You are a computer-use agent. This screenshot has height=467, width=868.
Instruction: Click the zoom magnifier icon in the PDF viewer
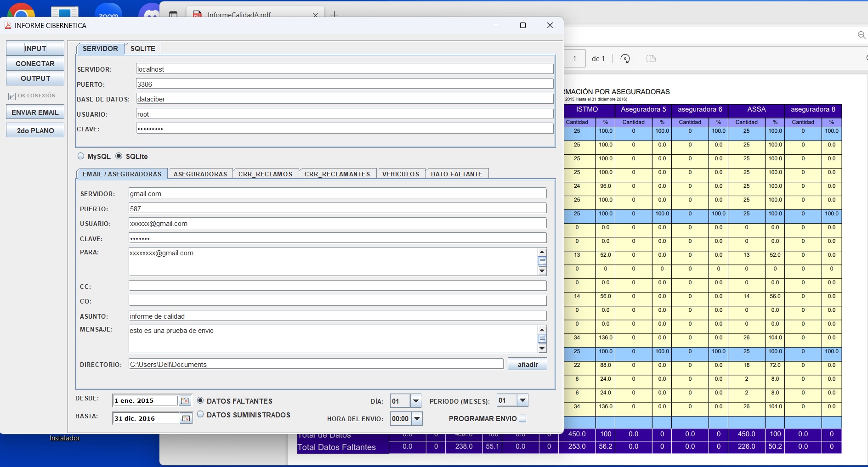pyautogui.click(x=862, y=35)
